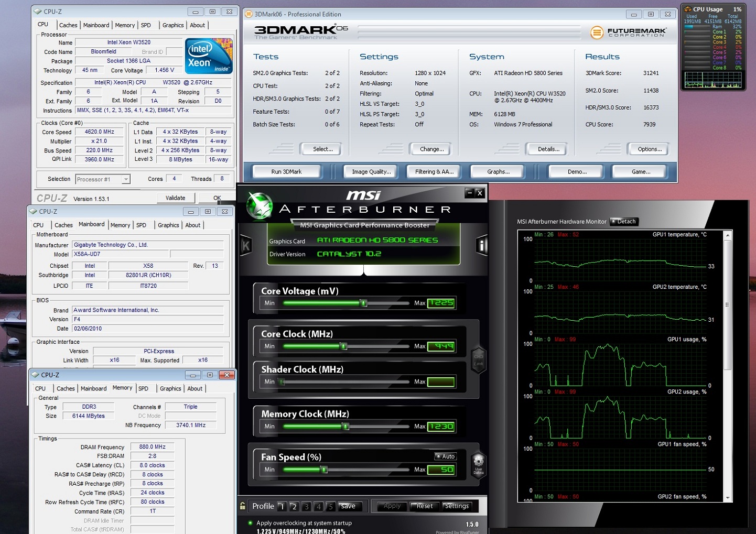Click the 3DMark Score value 31241
Viewport: 756px width, 534px height.
tap(651, 73)
